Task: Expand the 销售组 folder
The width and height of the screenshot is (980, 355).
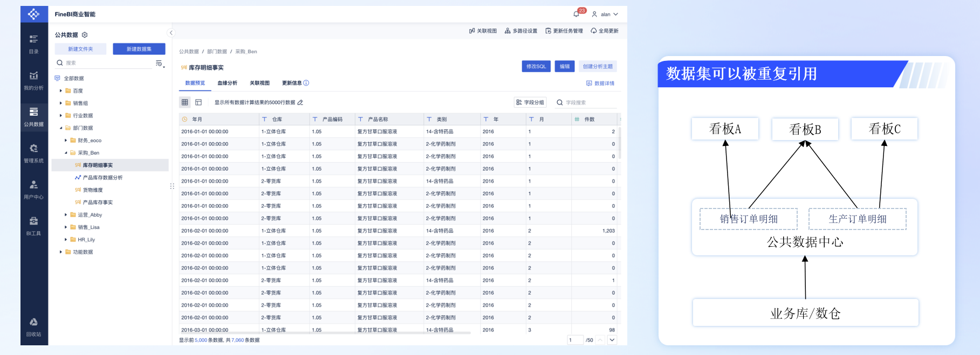Action: tap(60, 103)
